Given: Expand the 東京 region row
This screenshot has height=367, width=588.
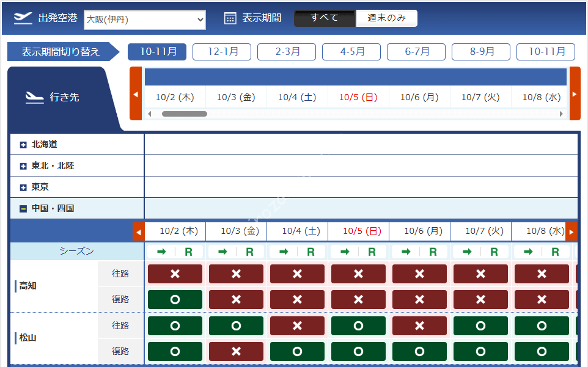Looking at the screenshot, I should click(23, 187).
